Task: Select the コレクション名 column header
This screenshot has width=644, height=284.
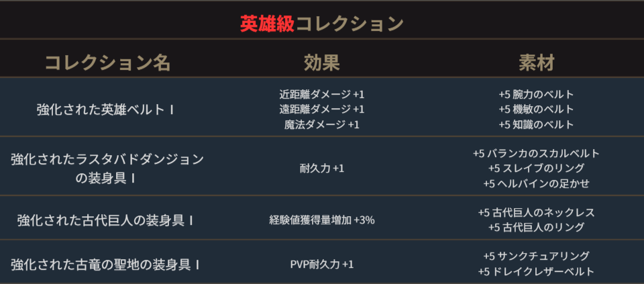Action: tap(107, 62)
